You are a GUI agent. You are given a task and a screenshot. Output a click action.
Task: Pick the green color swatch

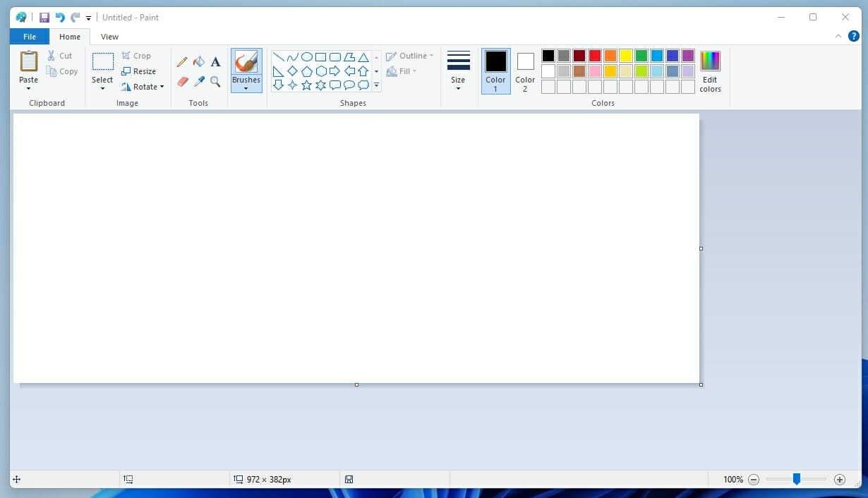click(641, 56)
